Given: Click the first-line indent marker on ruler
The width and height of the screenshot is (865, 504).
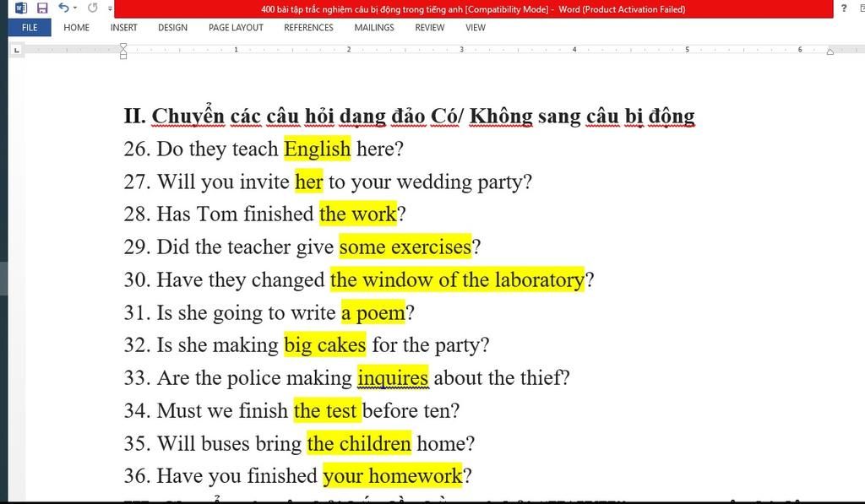Looking at the screenshot, I should coord(123,46).
